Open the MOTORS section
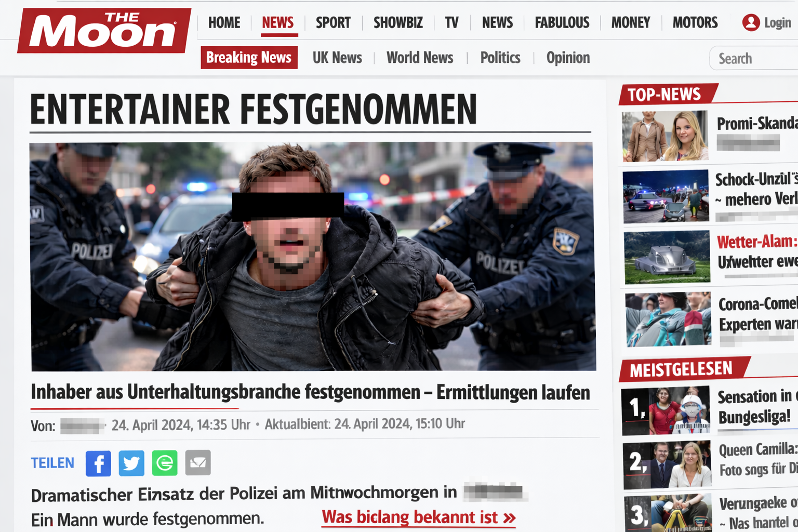This screenshot has width=798, height=532. coord(695,23)
